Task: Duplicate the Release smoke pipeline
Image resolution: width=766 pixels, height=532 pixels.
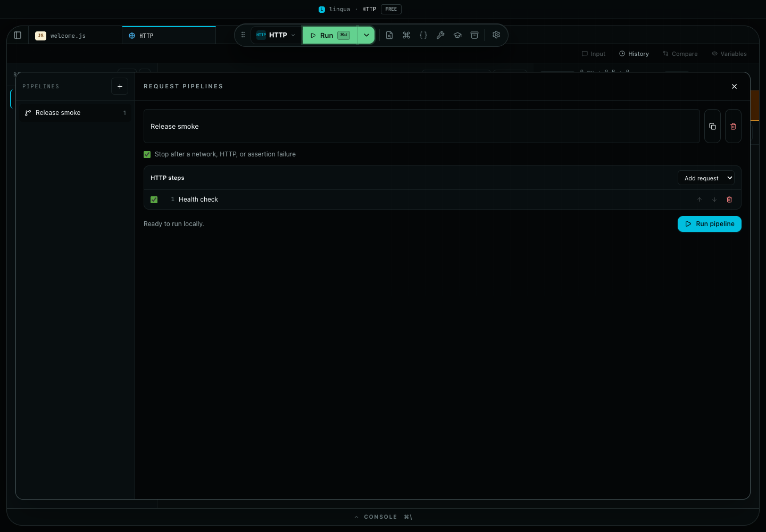Action: coord(712,126)
